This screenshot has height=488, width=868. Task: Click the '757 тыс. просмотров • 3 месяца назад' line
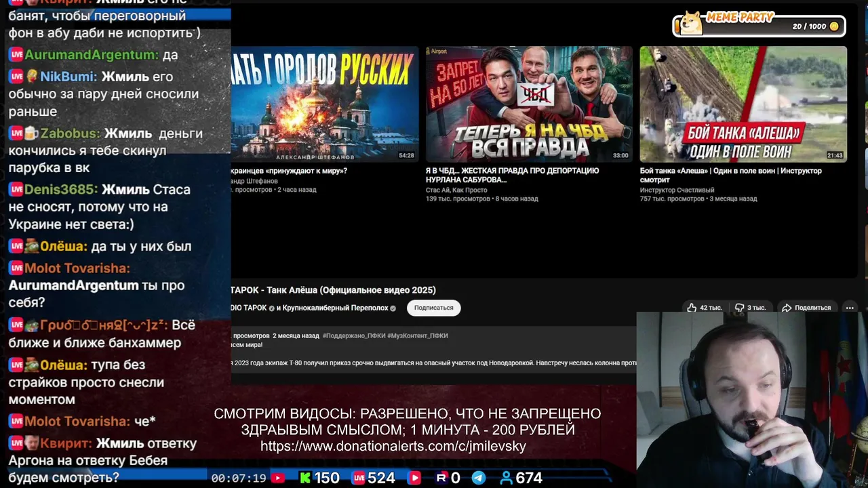(698, 199)
